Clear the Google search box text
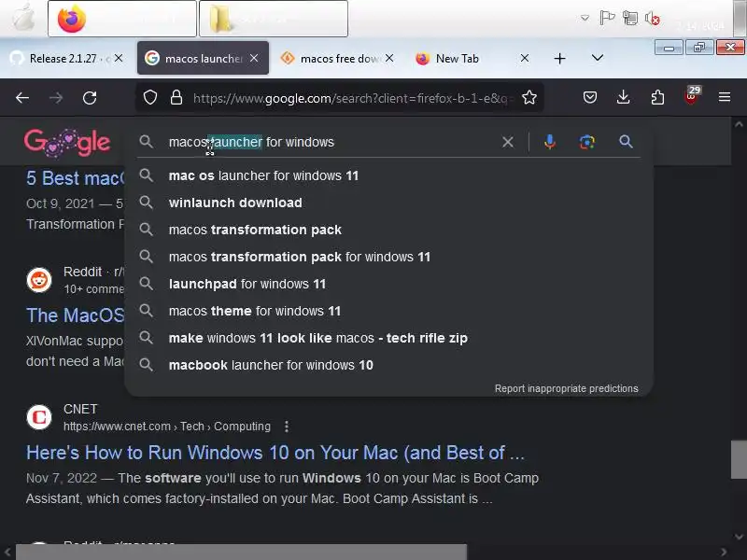This screenshot has height=560, width=747. (x=508, y=142)
